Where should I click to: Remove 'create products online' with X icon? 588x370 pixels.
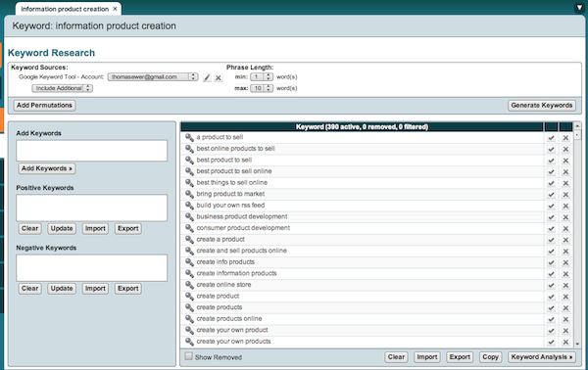click(565, 319)
